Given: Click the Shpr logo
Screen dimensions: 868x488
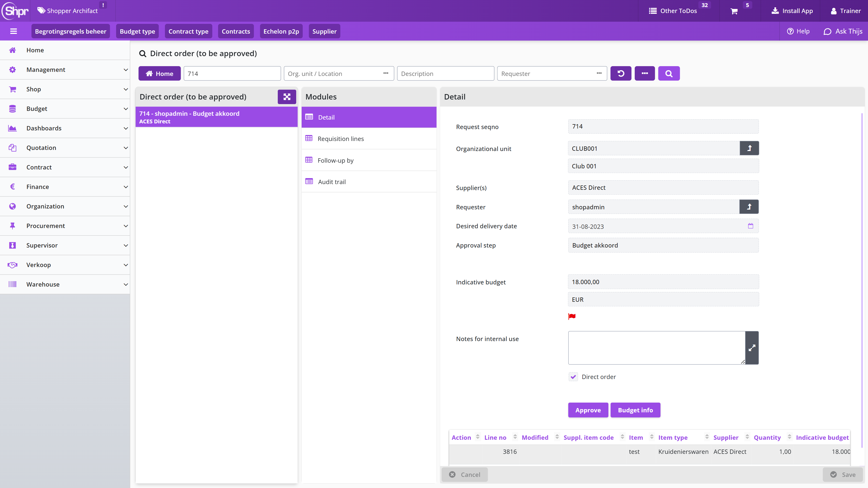Looking at the screenshot, I should click(x=15, y=11).
